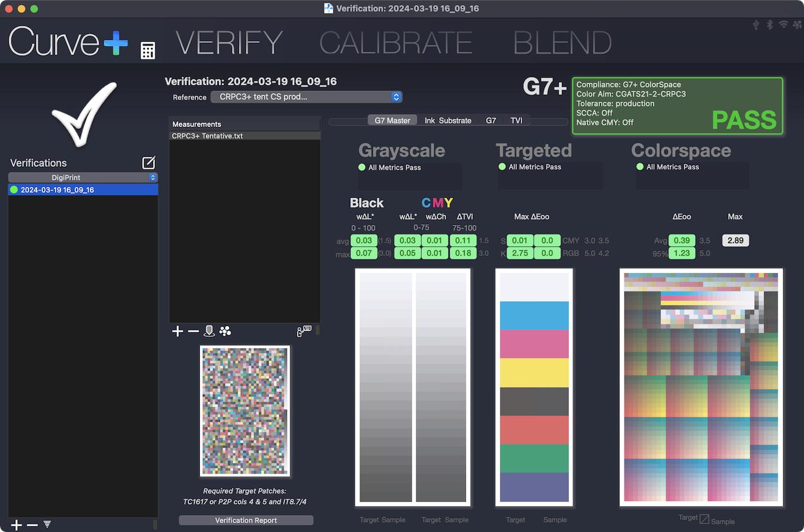Toggle the Target/Sample split square
The image size is (804, 532).
pos(704,519)
